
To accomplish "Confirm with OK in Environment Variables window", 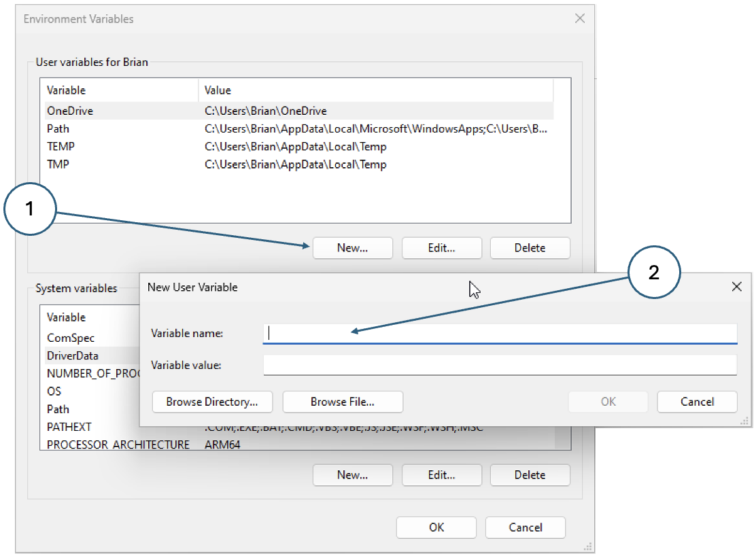I will (x=436, y=527).
